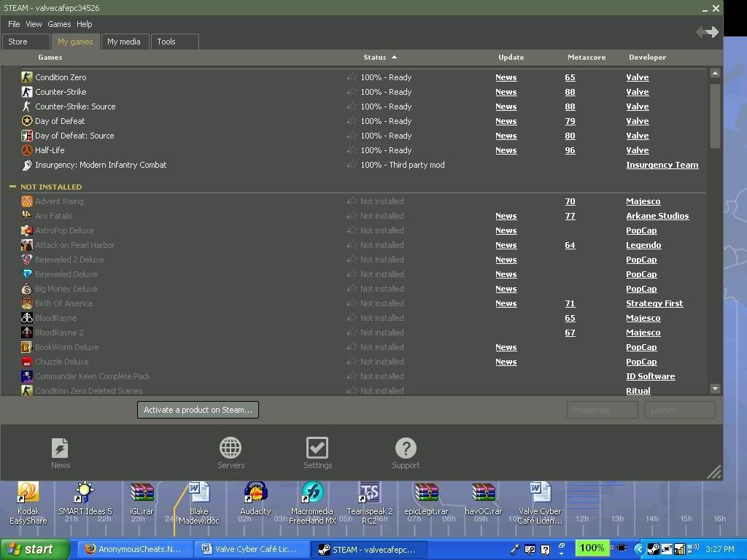Click Activate a product on Steam button
The image size is (747, 560).
click(x=198, y=410)
